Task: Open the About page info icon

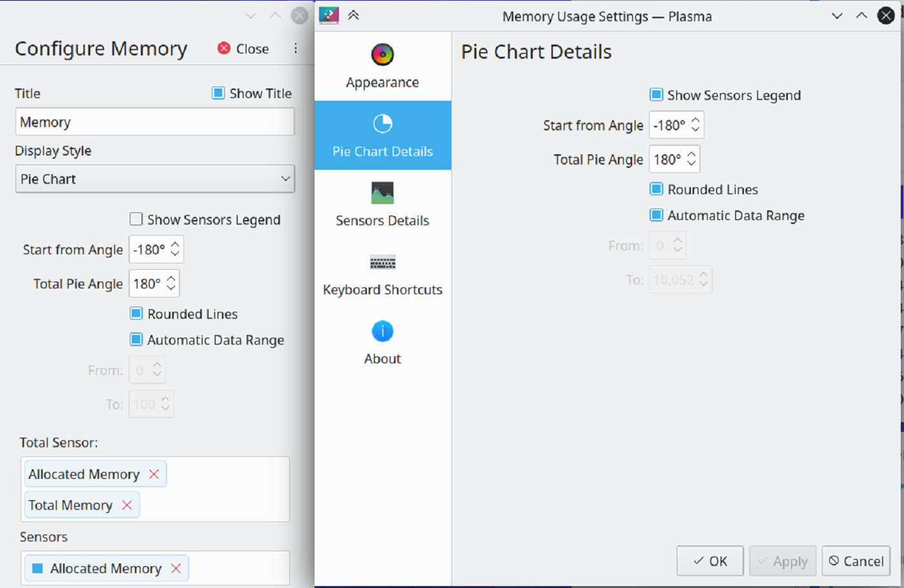Action: (382, 331)
